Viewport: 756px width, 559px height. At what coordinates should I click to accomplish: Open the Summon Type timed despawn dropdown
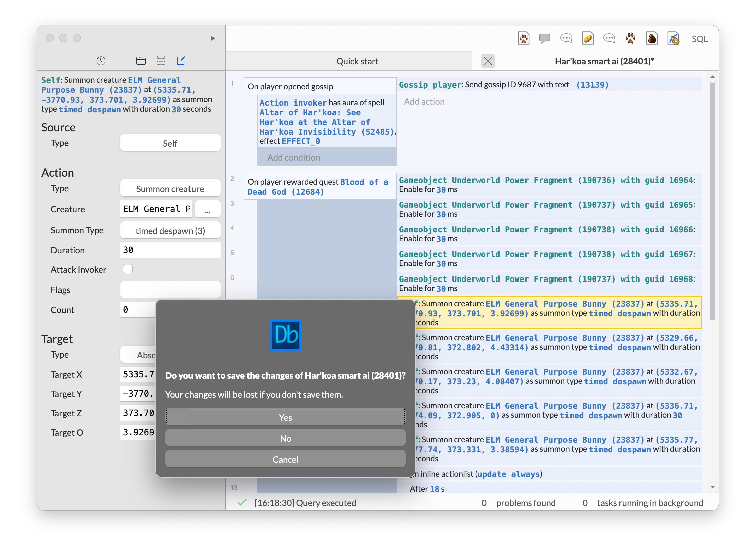(x=170, y=231)
